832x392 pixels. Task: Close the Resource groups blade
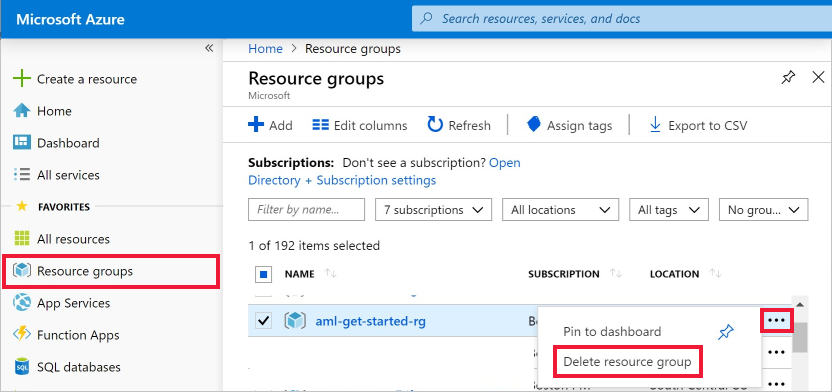818,78
